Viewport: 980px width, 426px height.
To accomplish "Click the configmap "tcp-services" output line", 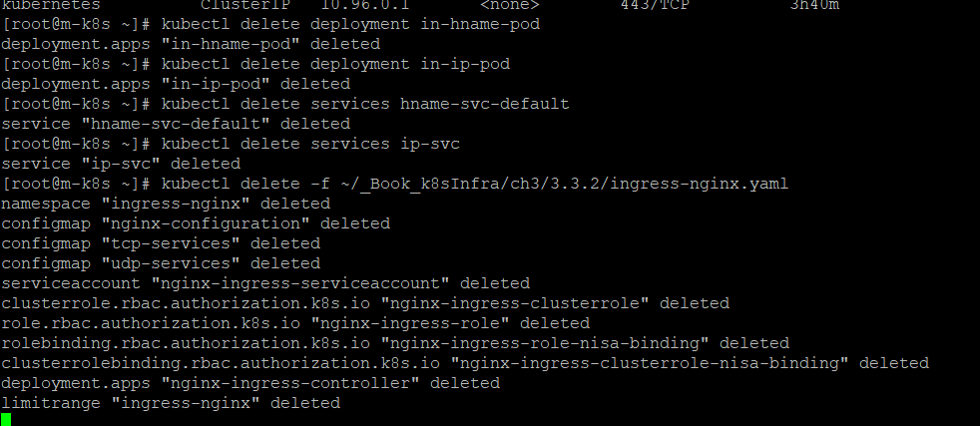I will coord(161,243).
